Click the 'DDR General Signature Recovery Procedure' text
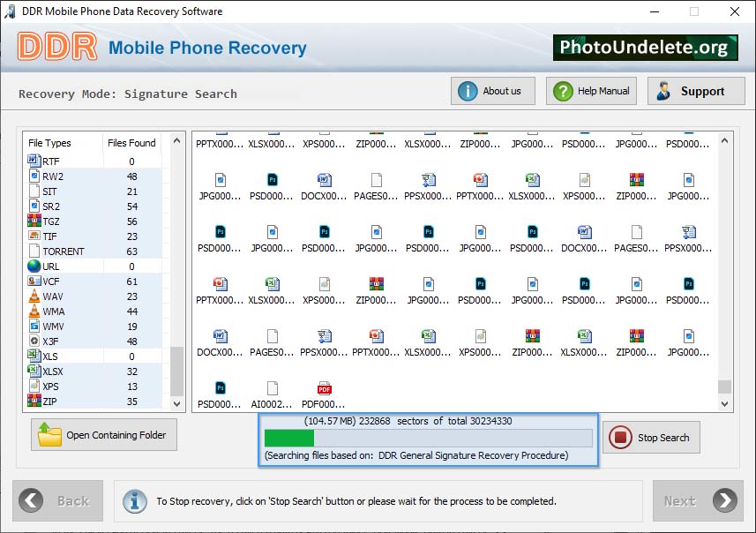 (x=472, y=455)
